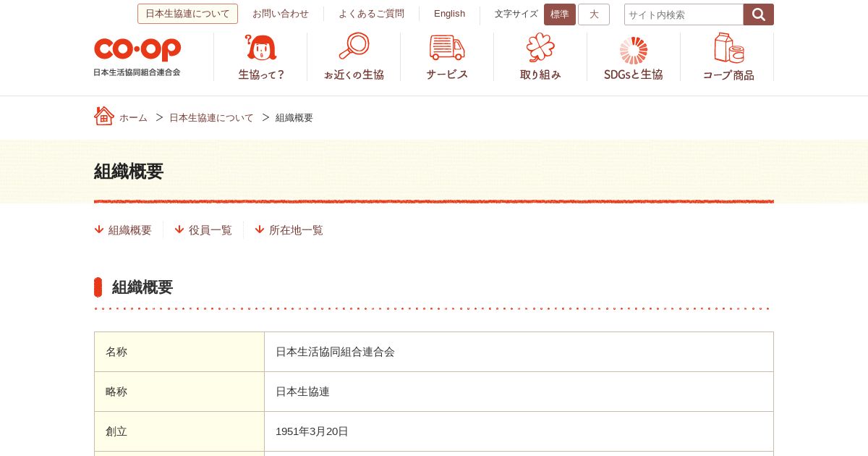Select the date 1951年3月20日
868x456 pixels.
tap(312, 431)
